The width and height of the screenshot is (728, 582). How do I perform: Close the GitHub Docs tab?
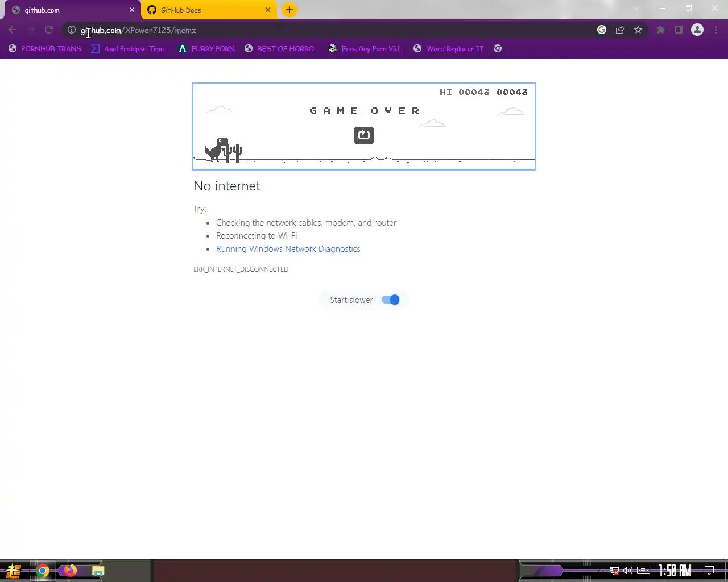click(268, 10)
